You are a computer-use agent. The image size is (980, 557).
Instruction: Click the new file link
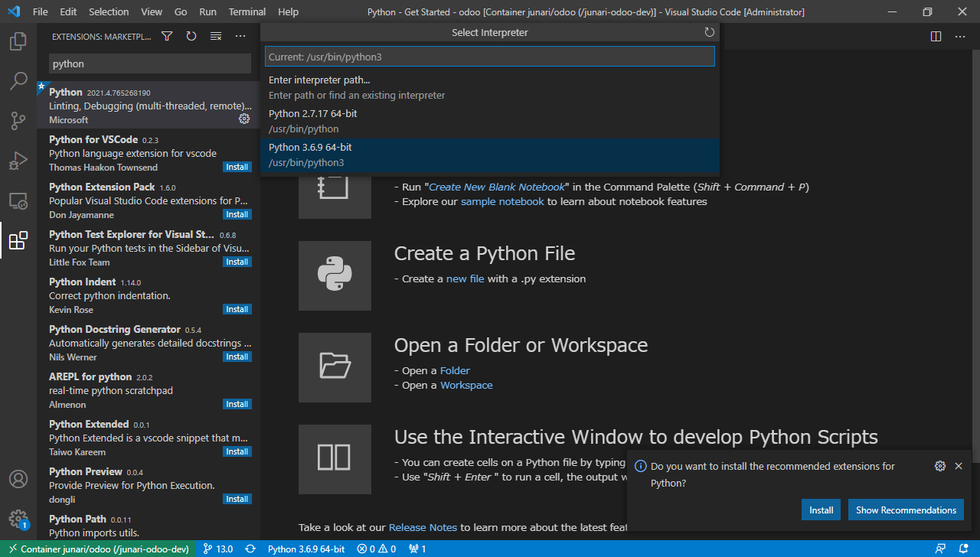point(465,278)
